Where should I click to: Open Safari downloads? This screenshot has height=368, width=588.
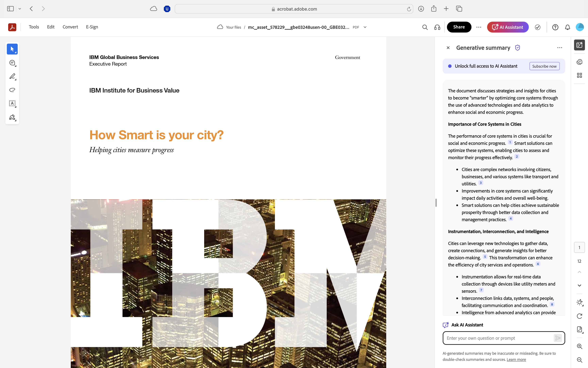tap(421, 9)
